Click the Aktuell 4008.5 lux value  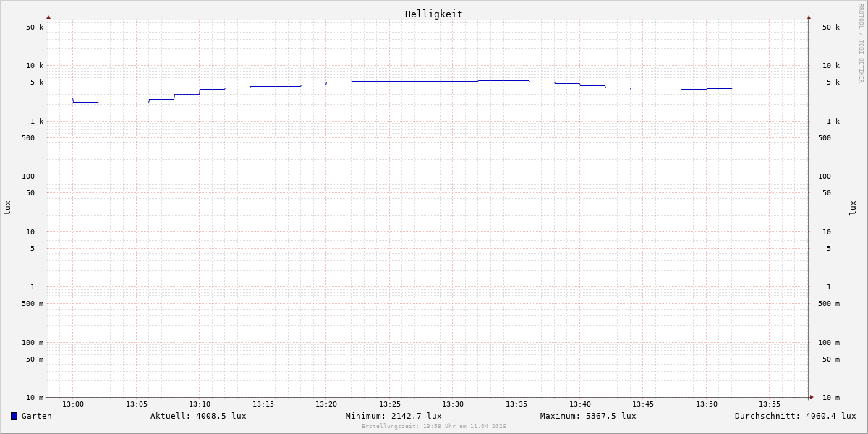click(198, 416)
